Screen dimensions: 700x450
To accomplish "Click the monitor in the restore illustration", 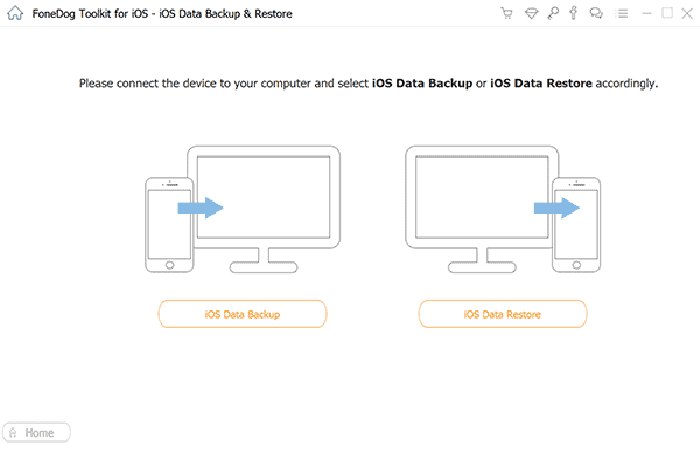I will 482,209.
